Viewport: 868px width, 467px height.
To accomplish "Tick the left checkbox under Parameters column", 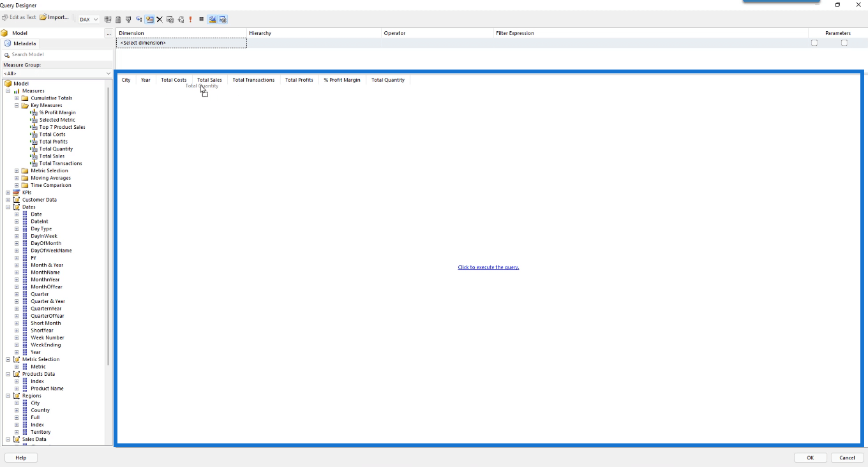I will click(x=814, y=43).
